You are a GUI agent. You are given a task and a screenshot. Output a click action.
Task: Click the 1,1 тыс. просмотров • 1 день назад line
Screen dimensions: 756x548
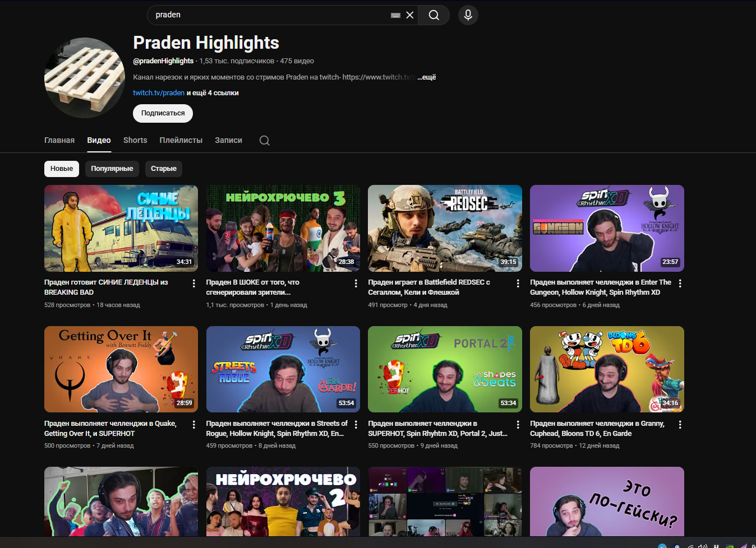(256, 305)
